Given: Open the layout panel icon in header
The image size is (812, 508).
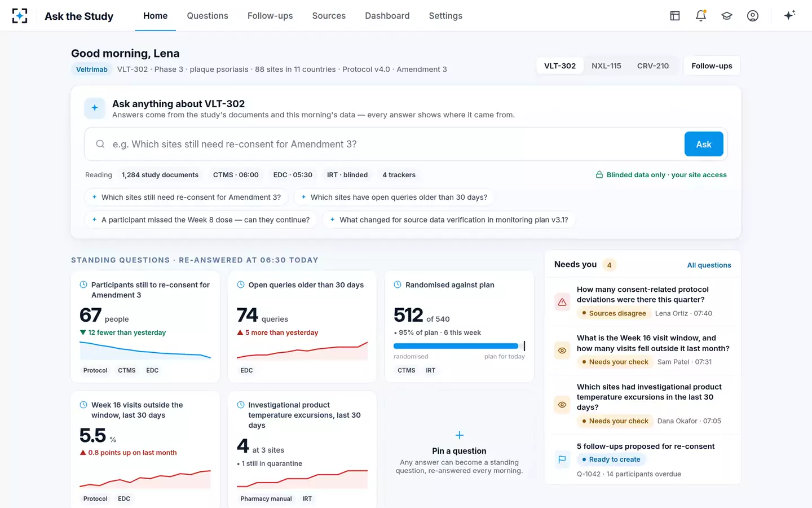Looking at the screenshot, I should pyautogui.click(x=675, y=16).
